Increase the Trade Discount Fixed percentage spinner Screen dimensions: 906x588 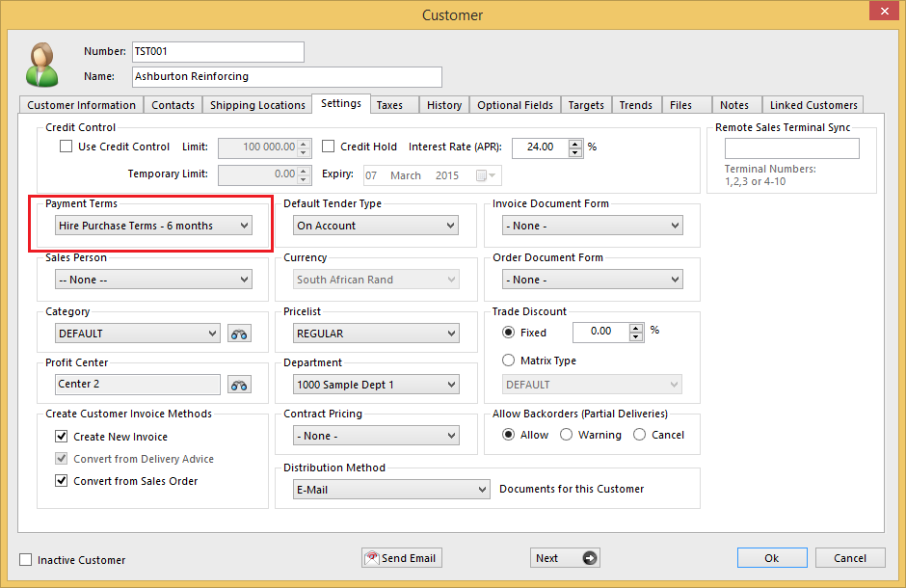[x=636, y=327]
